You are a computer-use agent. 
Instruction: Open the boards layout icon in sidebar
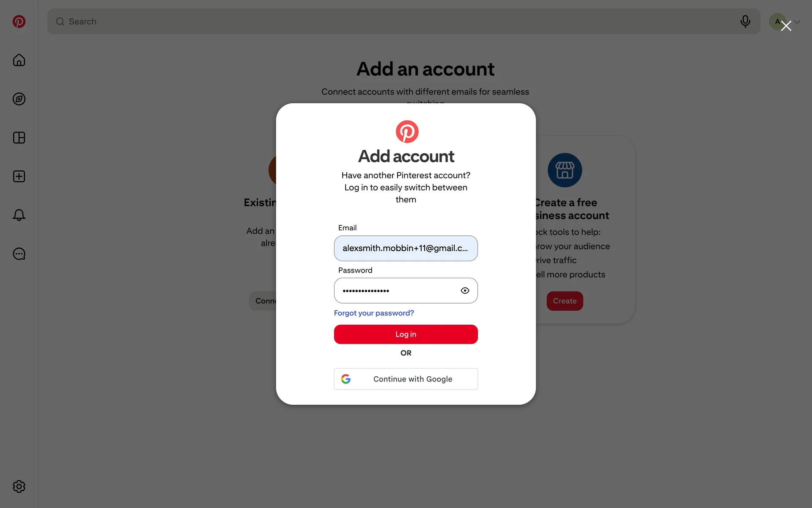coord(19,138)
